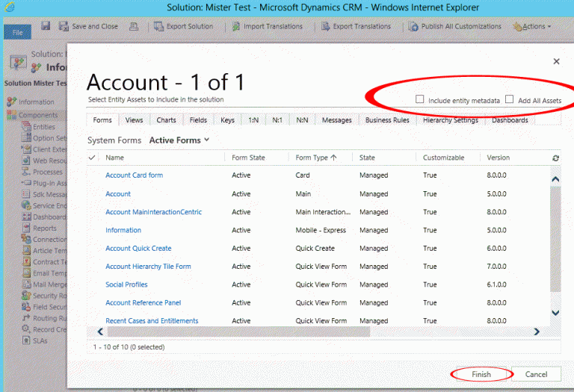Image resolution: width=574 pixels, height=392 pixels.
Task: Sort by the Form Type column header
Action: point(316,158)
